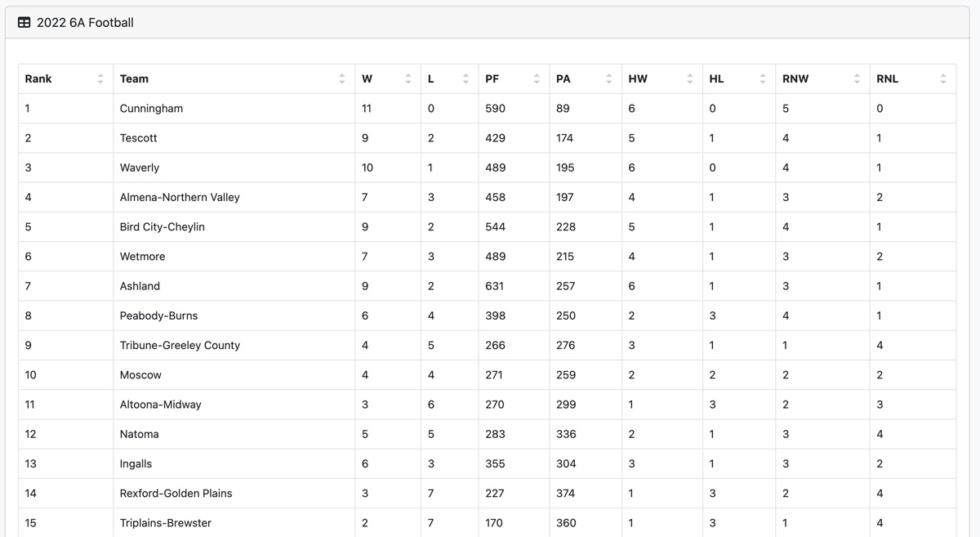Click the HW column sort arrows
Screen dimensions: 980x537
pos(690,79)
